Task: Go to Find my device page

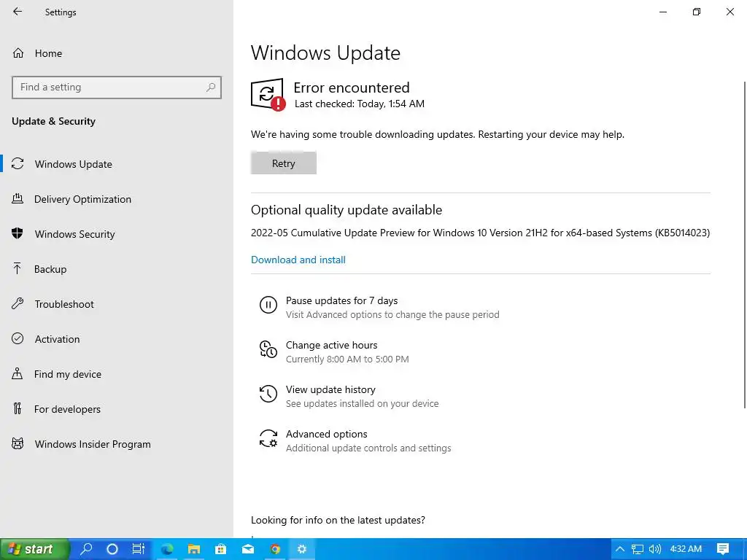Action: 68,374
